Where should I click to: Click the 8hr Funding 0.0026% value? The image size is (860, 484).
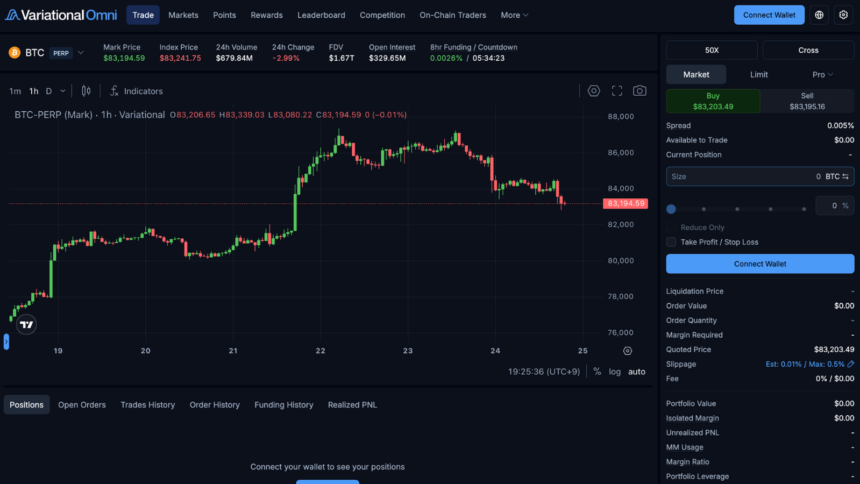click(x=446, y=58)
